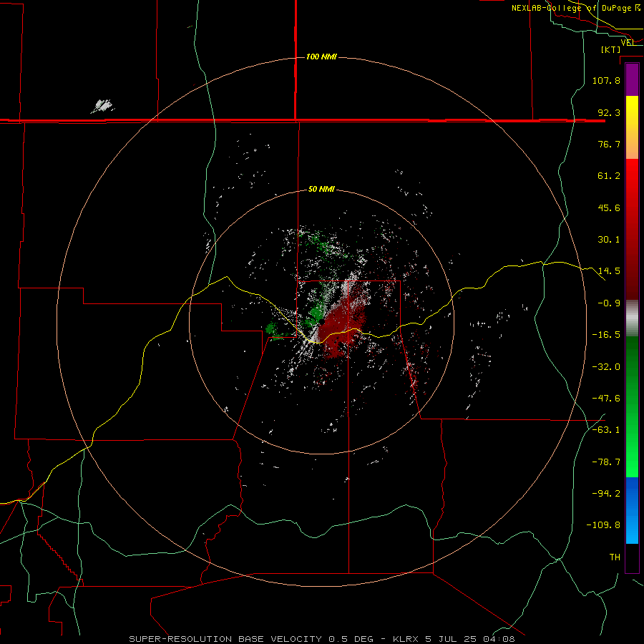Click the -109.8 value on velocity scale
The width and height of the screenshot is (644, 644).
(603, 525)
